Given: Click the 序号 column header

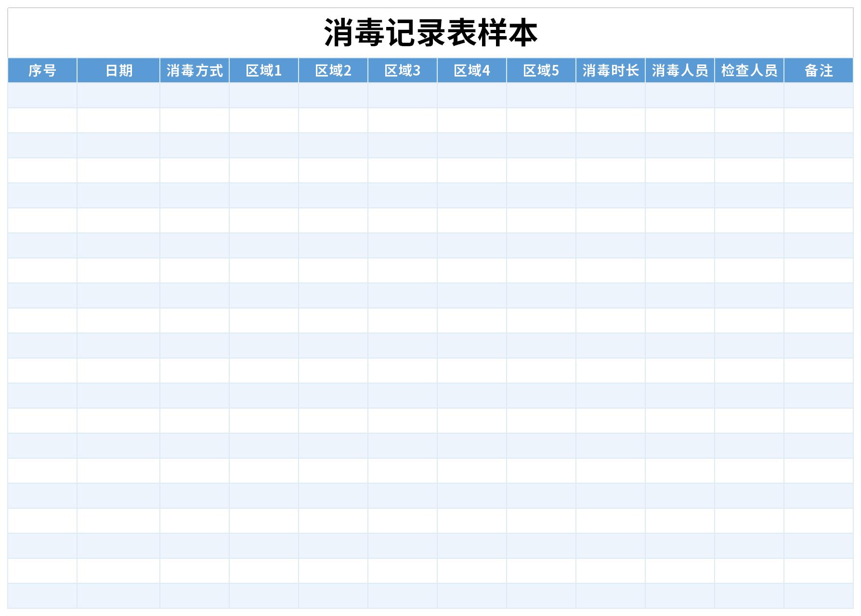Looking at the screenshot, I should point(41,71).
